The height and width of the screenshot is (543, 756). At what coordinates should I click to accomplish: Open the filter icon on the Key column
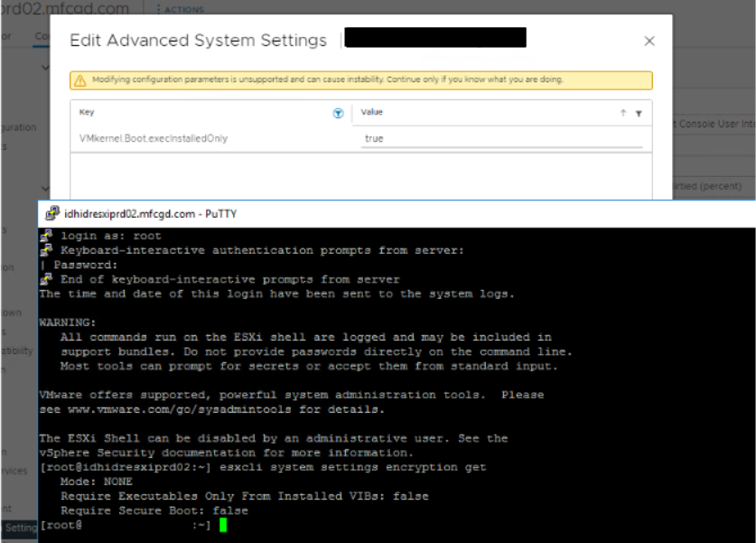338,113
